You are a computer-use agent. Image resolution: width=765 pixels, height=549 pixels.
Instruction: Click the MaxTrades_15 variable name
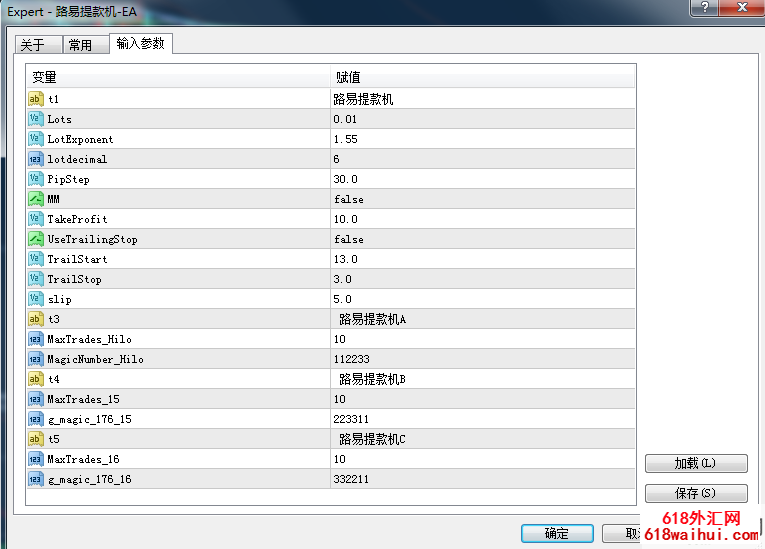click(x=83, y=399)
